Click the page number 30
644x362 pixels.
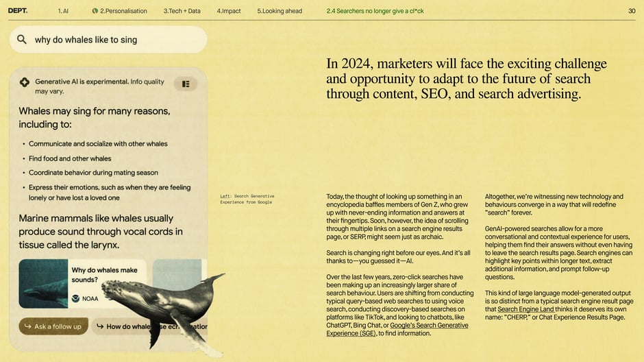point(632,11)
